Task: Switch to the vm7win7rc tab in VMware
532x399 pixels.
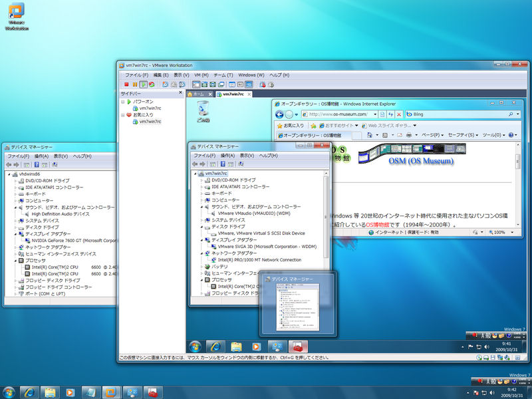Action: [234, 94]
